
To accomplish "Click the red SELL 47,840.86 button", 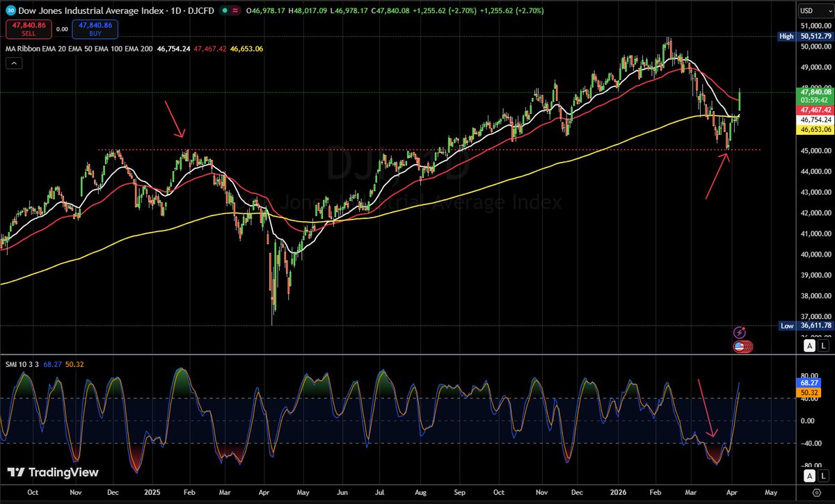I will tap(29, 29).
